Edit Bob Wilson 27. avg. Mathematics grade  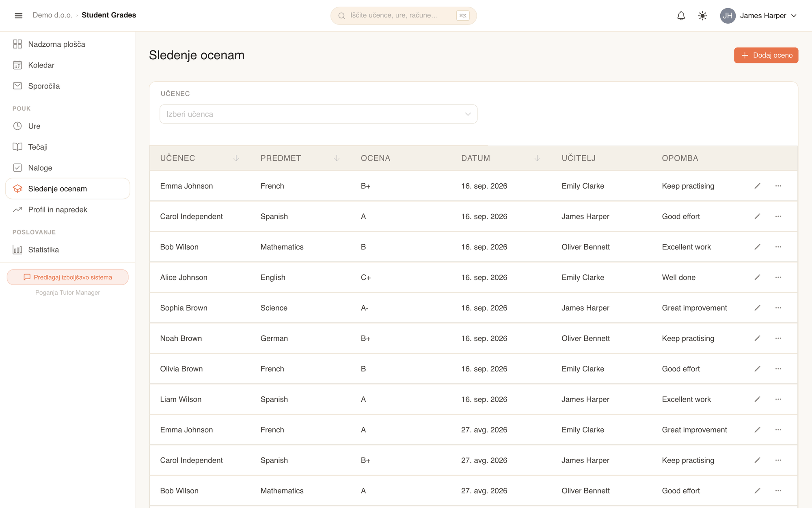click(x=757, y=491)
